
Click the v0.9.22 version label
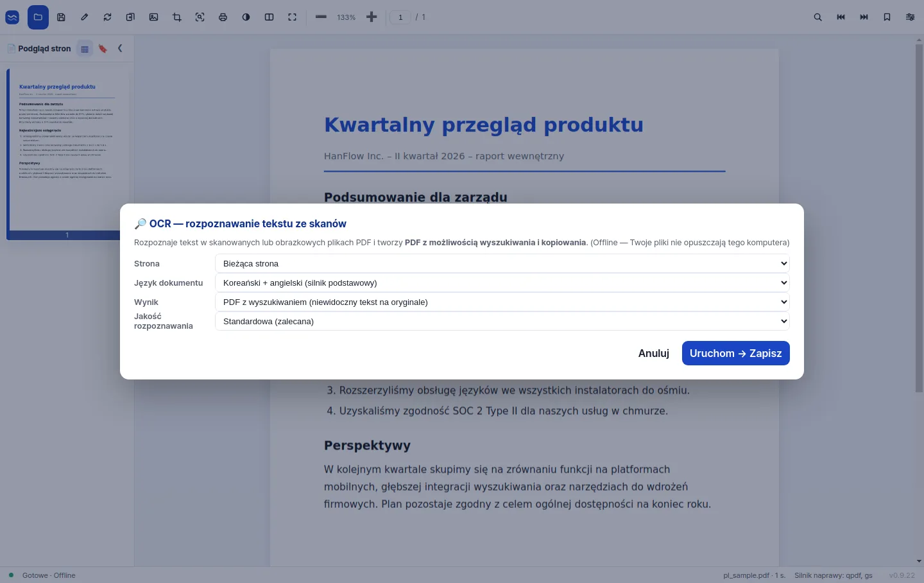click(902, 575)
